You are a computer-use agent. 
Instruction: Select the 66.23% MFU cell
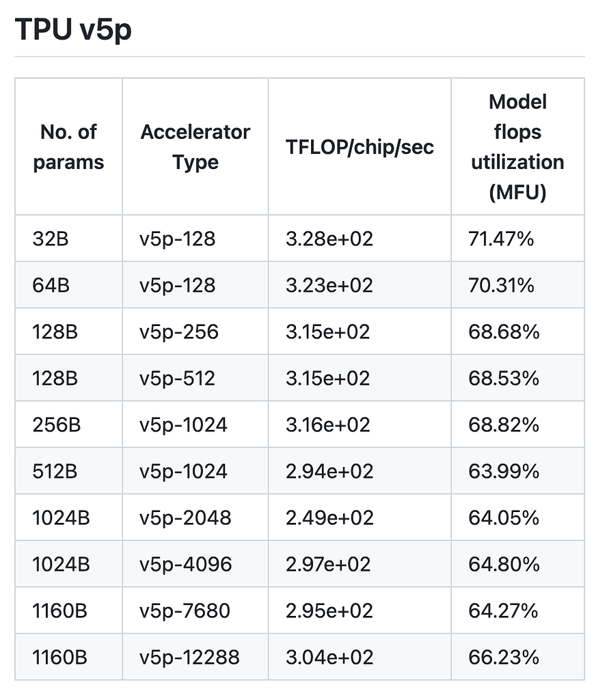[503, 657]
